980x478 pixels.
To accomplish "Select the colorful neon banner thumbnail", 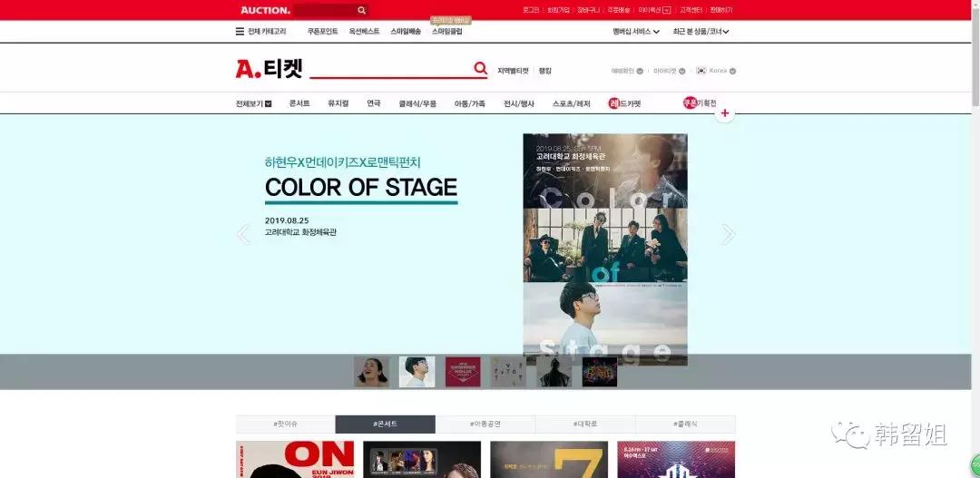I will [x=600, y=372].
